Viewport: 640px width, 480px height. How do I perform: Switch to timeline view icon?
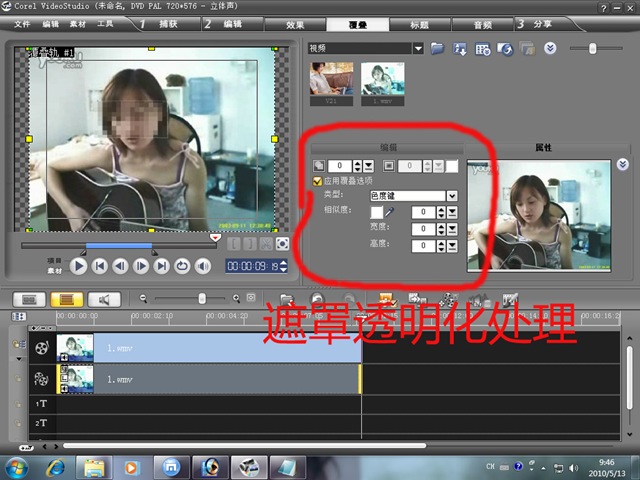tap(66, 298)
